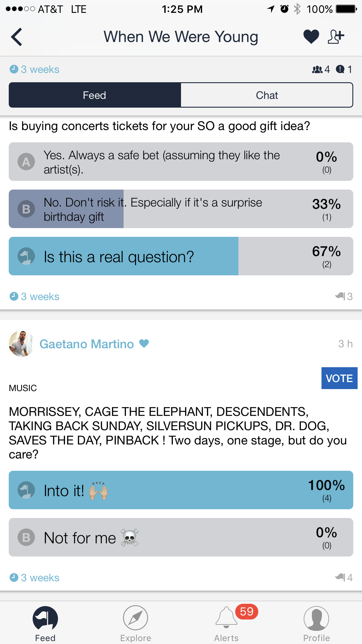Choose 'Is this a real question?' option
The image size is (362, 644).
coord(181,256)
